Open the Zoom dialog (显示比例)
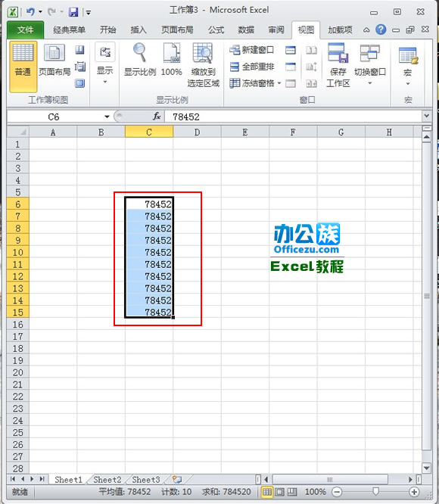This screenshot has width=439, height=504. [140, 60]
